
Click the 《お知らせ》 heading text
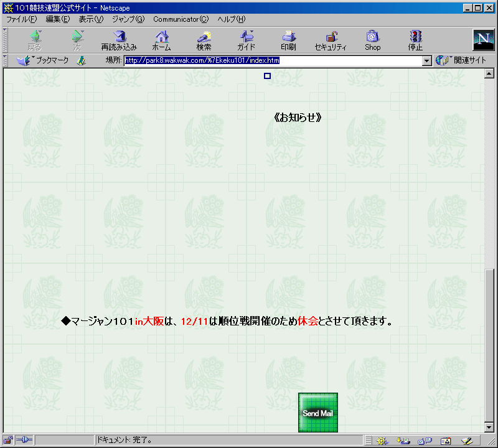[298, 118]
